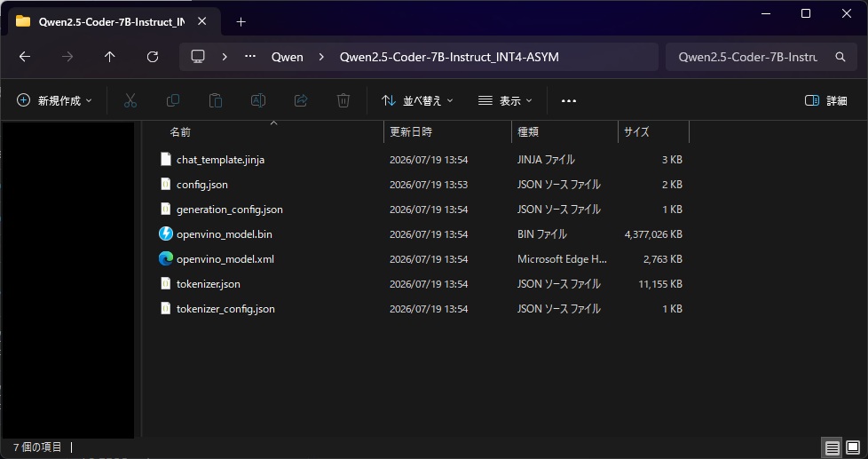Click the Copy icon in toolbar
This screenshot has width=868, height=459.
pyautogui.click(x=173, y=100)
